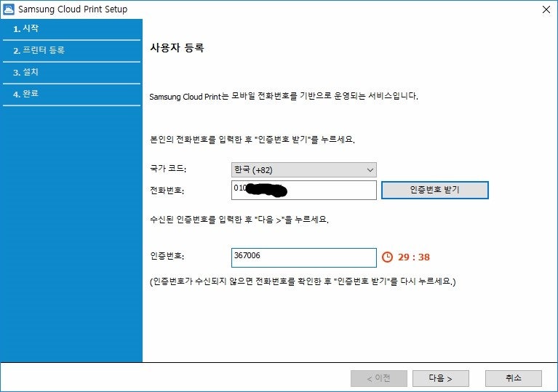Click the 다음 > button
The image size is (558, 392).
coord(441,378)
